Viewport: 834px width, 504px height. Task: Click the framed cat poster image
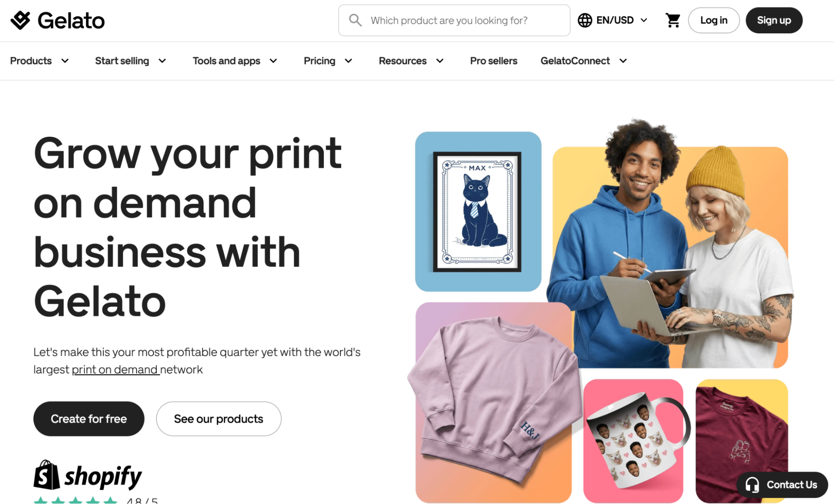[x=478, y=212]
